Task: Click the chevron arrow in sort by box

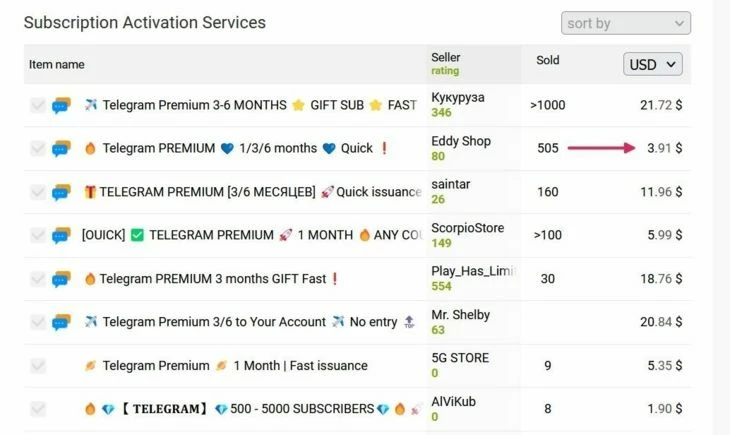Action: 679,23
